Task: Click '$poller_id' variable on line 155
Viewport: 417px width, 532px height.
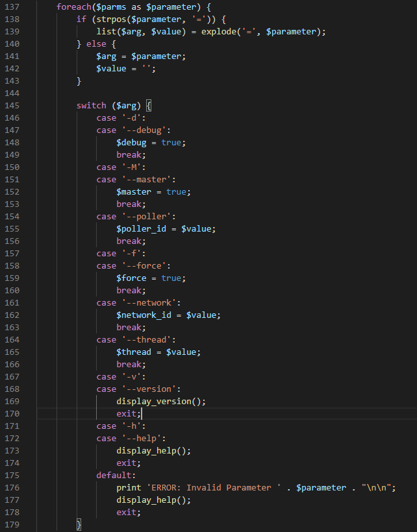Action: tap(141, 229)
